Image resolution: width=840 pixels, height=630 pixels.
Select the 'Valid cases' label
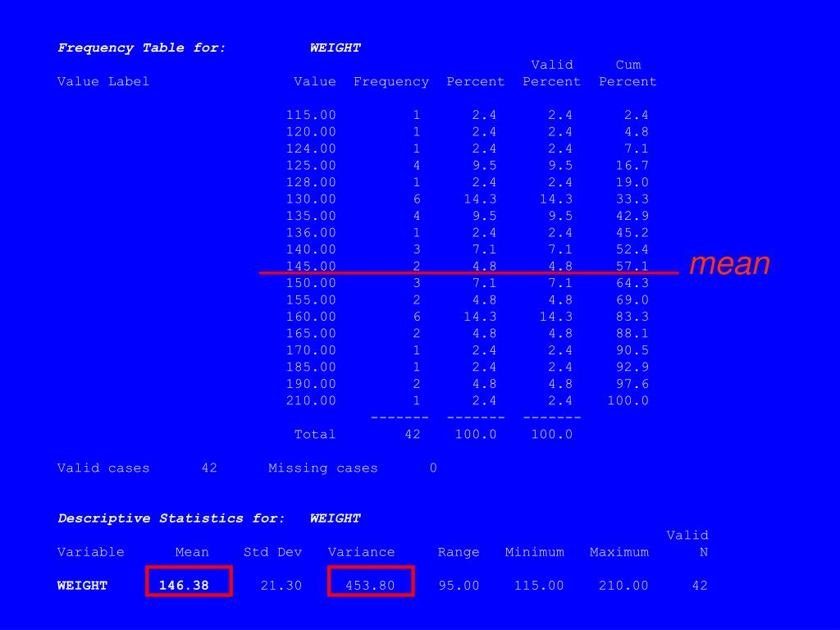(103, 468)
